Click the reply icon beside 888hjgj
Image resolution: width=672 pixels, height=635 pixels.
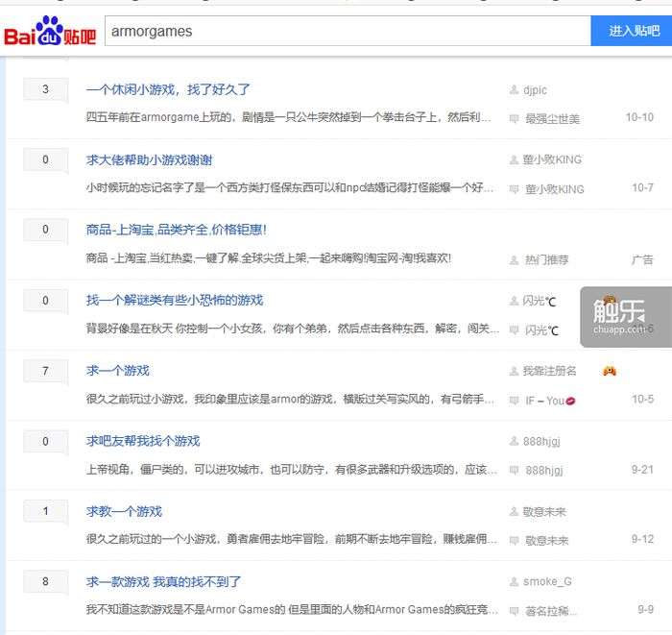[514, 471]
